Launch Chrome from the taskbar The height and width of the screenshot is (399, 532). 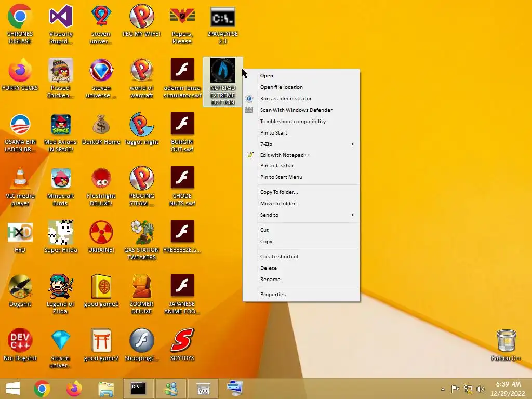coord(42,389)
